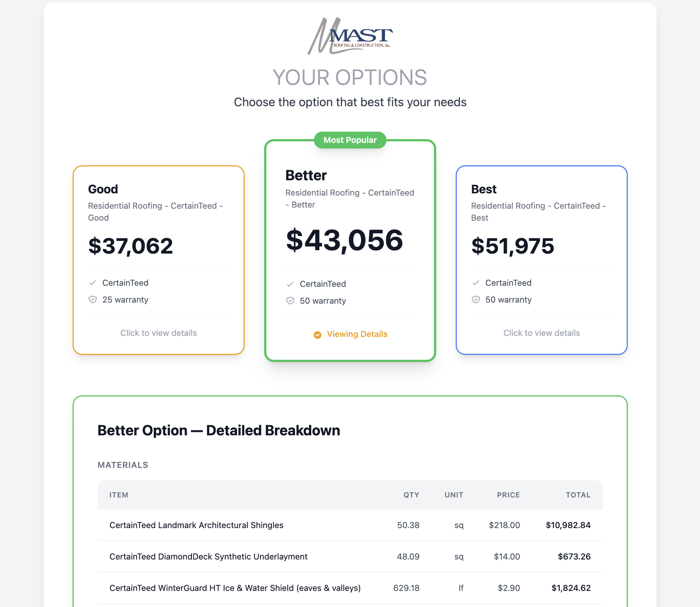
Task: Click the Mast Roofing & Construction logo
Action: pyautogui.click(x=350, y=36)
